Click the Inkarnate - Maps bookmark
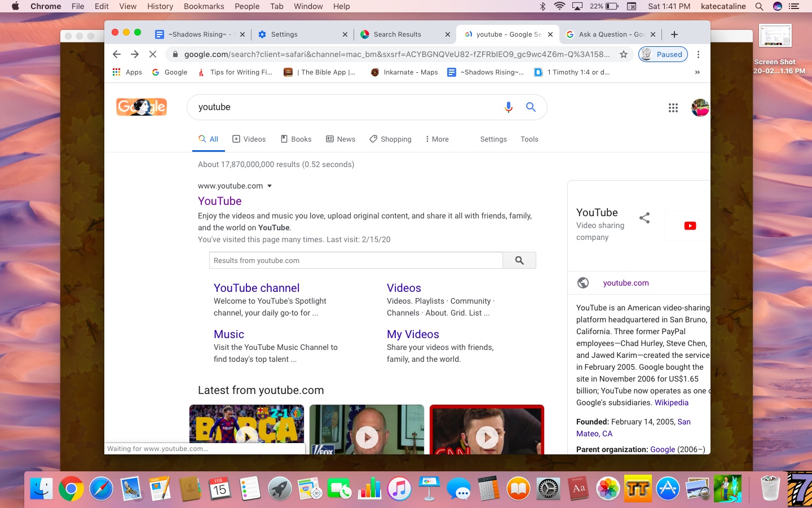 404,72
